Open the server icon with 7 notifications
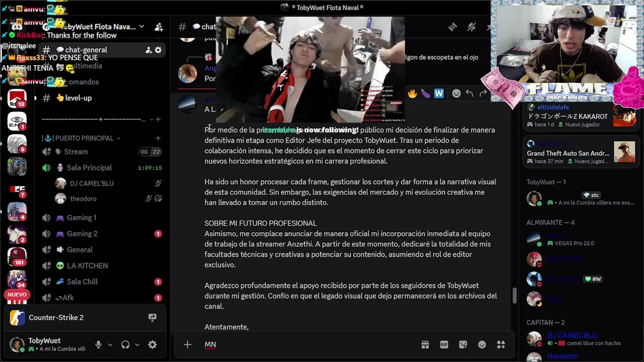 point(17,189)
